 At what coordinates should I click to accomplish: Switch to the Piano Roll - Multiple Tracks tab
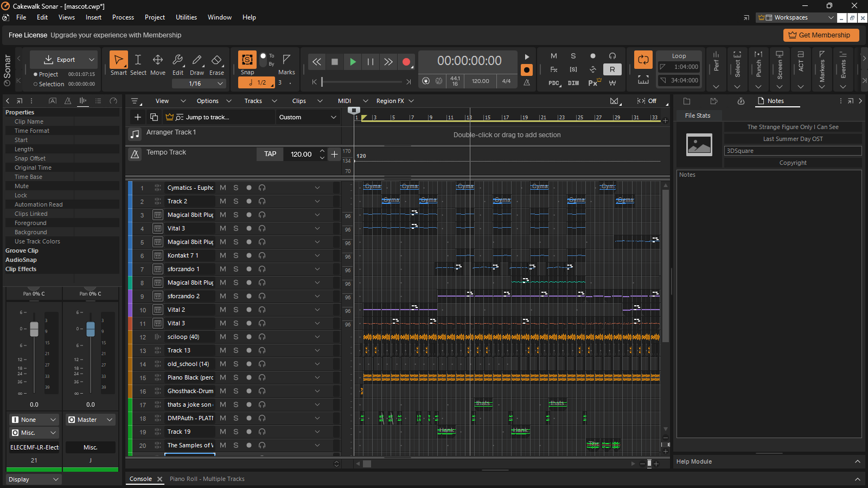pyautogui.click(x=207, y=479)
